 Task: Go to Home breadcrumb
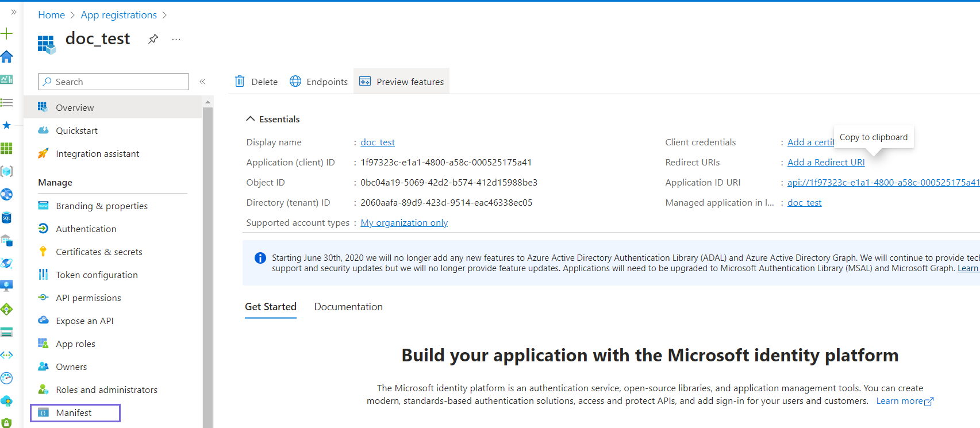pos(51,15)
